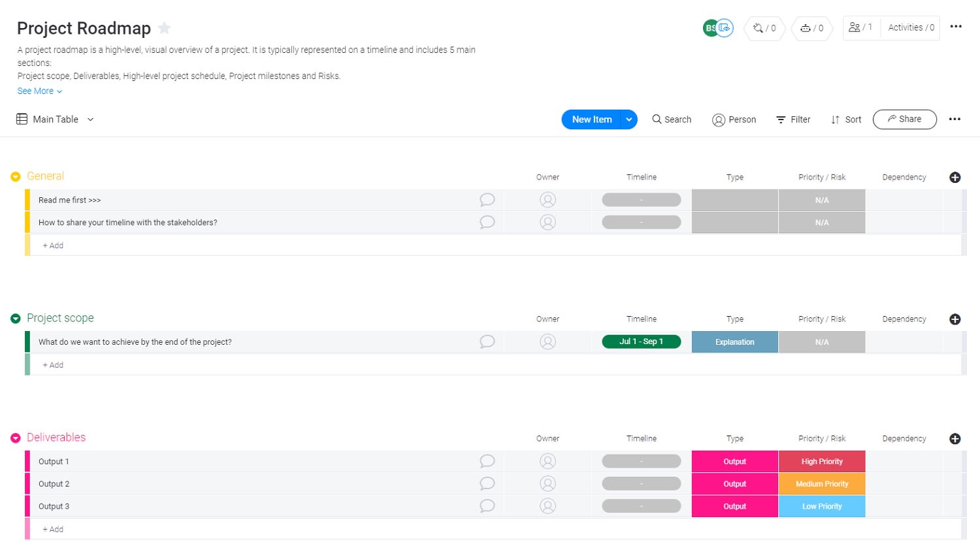Assign owner for Output 1
This screenshot has height=542, width=980.
tap(547, 461)
